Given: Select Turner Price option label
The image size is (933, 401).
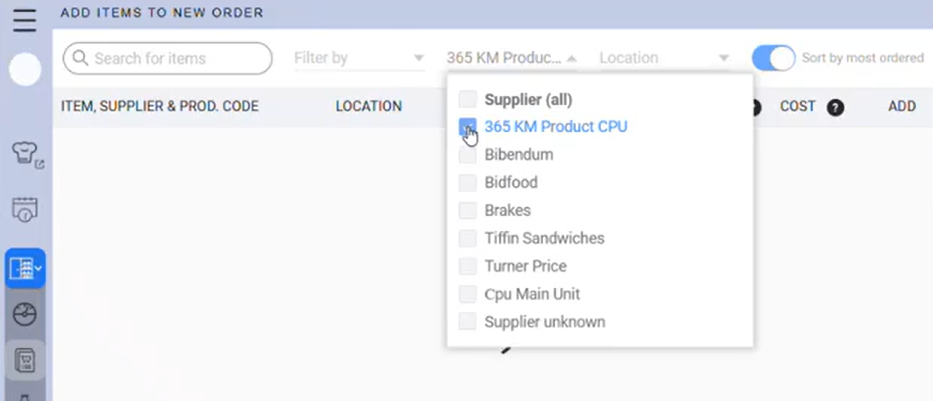Looking at the screenshot, I should point(525,266).
